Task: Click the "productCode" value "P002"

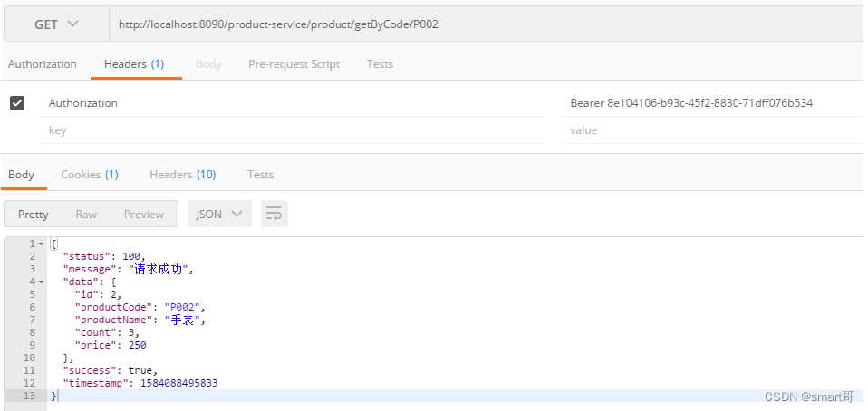Action: click(x=183, y=307)
